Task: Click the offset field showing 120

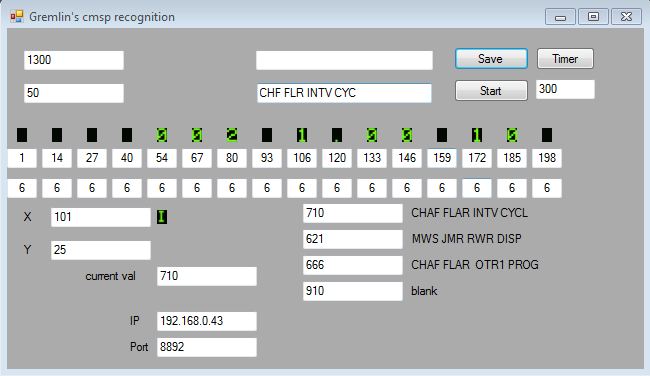Action: pos(337,158)
